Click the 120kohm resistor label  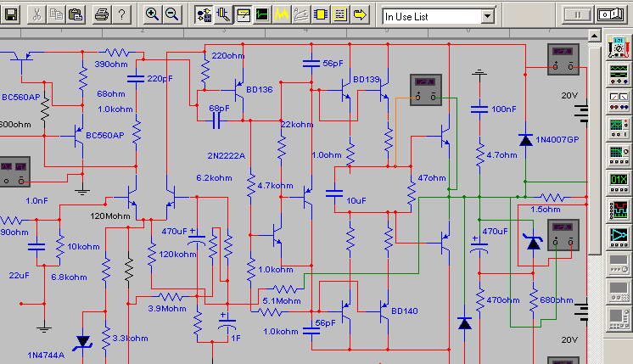[177, 255]
